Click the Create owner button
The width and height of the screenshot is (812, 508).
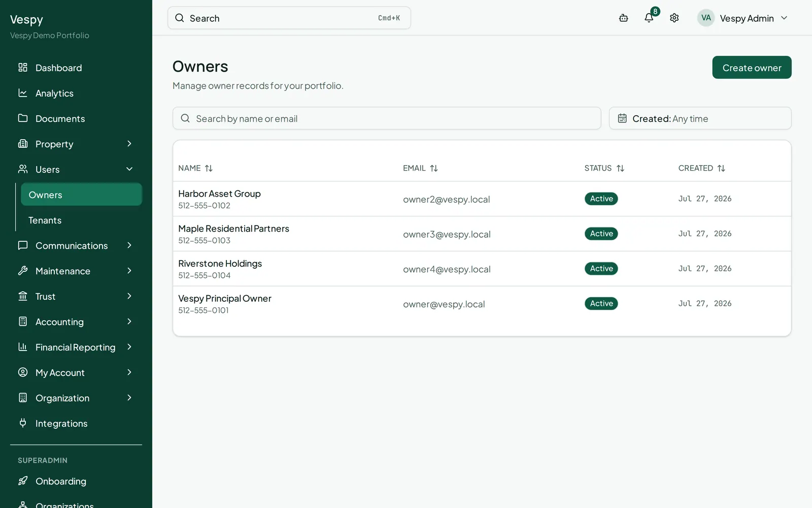752,68
